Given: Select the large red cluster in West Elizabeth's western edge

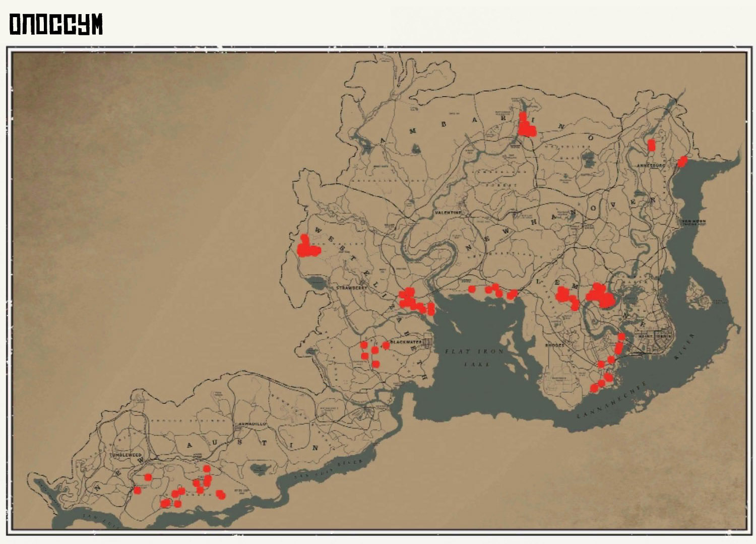Looking at the screenshot, I should [307, 246].
